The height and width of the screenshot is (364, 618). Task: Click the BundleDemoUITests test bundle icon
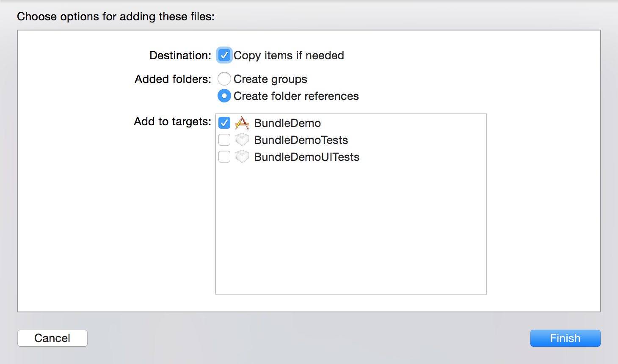pyautogui.click(x=242, y=157)
